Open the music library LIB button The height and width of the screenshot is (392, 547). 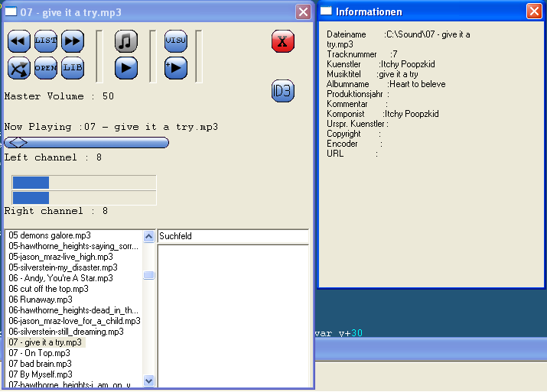click(73, 68)
